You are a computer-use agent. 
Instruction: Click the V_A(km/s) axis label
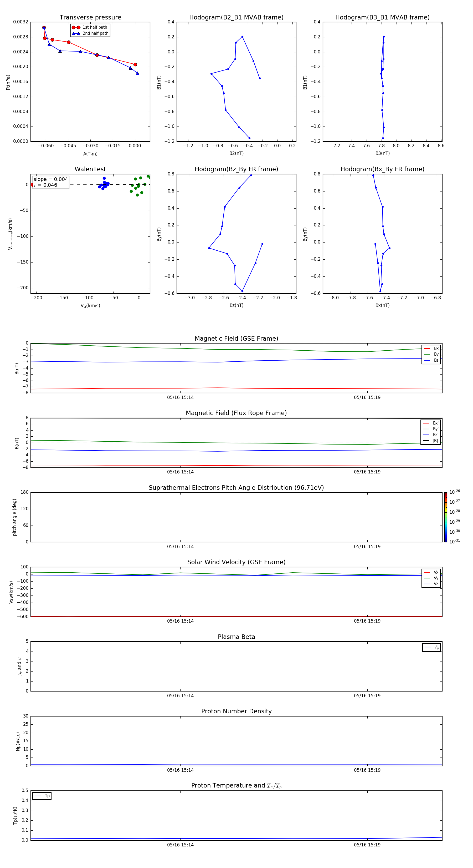[x=90, y=306]
